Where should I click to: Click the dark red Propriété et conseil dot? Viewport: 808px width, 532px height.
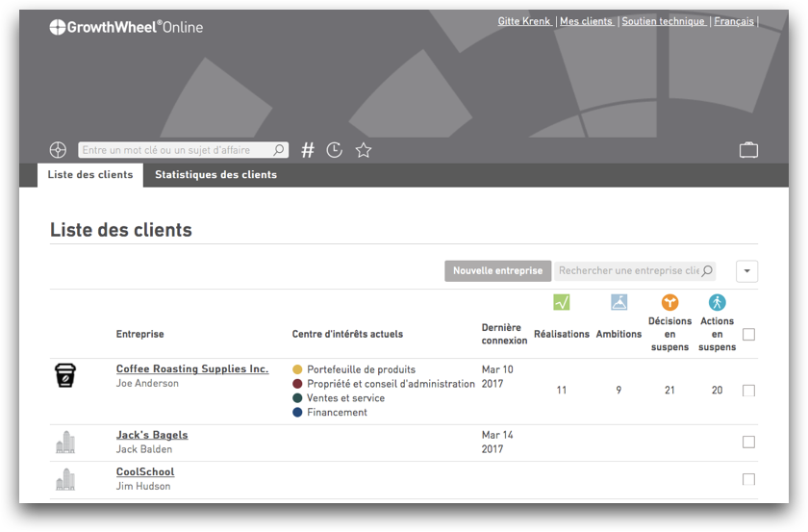click(297, 384)
